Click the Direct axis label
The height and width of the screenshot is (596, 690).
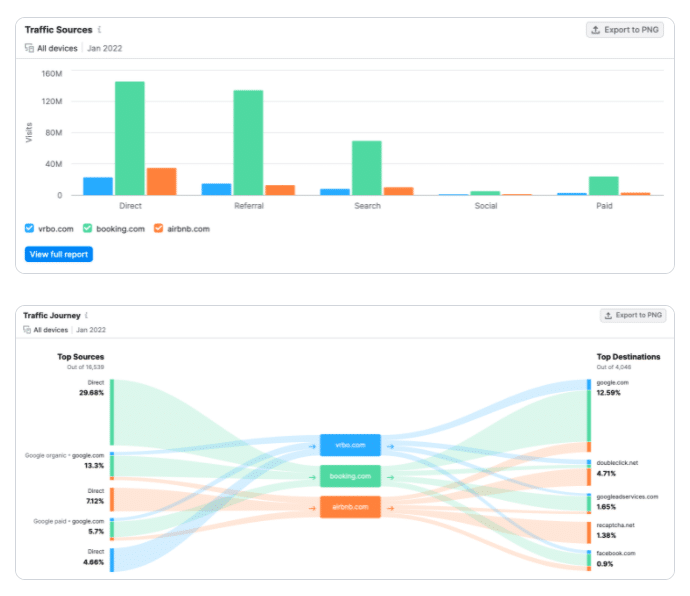coord(130,206)
